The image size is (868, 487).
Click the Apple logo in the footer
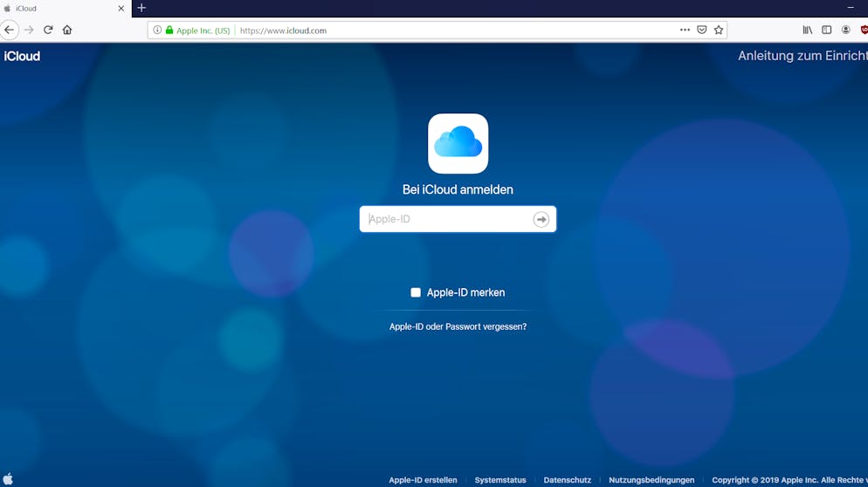[x=8, y=478]
